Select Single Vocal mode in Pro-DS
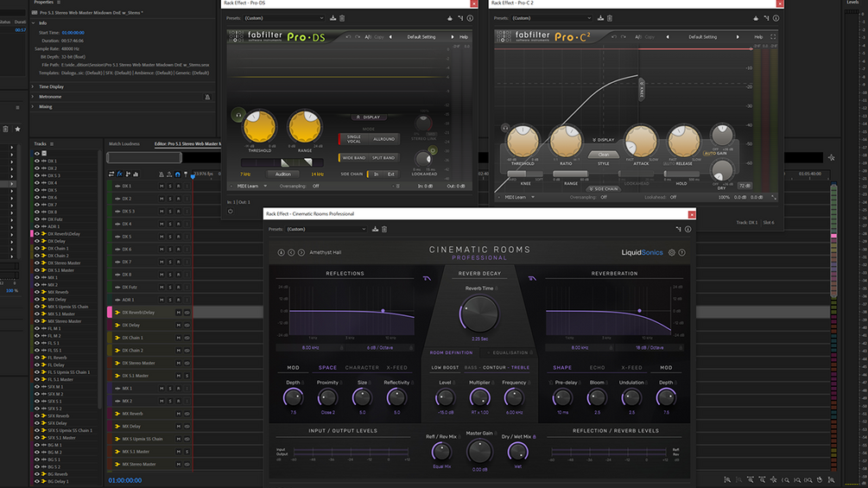 point(354,139)
